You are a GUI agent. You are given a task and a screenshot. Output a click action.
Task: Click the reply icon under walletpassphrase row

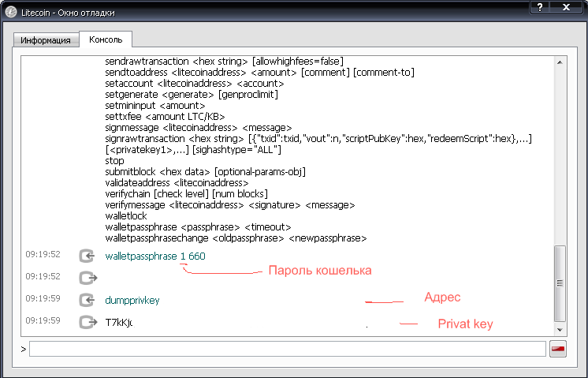(x=87, y=278)
